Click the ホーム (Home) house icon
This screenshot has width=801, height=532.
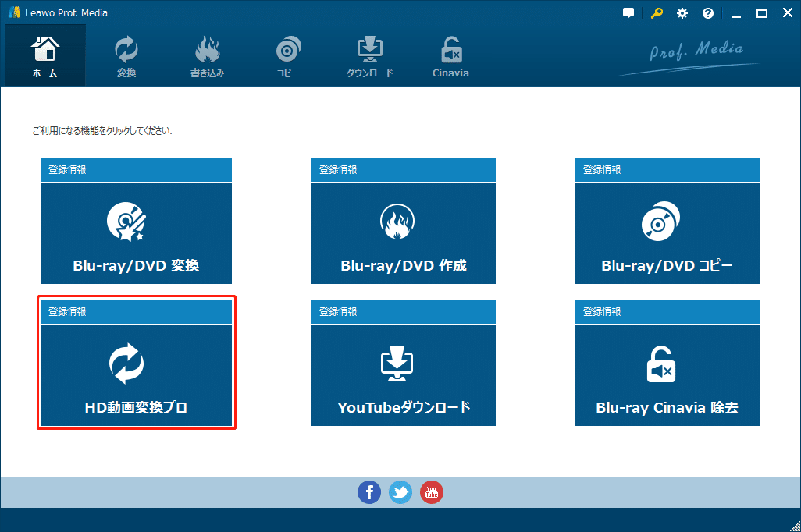(44, 49)
